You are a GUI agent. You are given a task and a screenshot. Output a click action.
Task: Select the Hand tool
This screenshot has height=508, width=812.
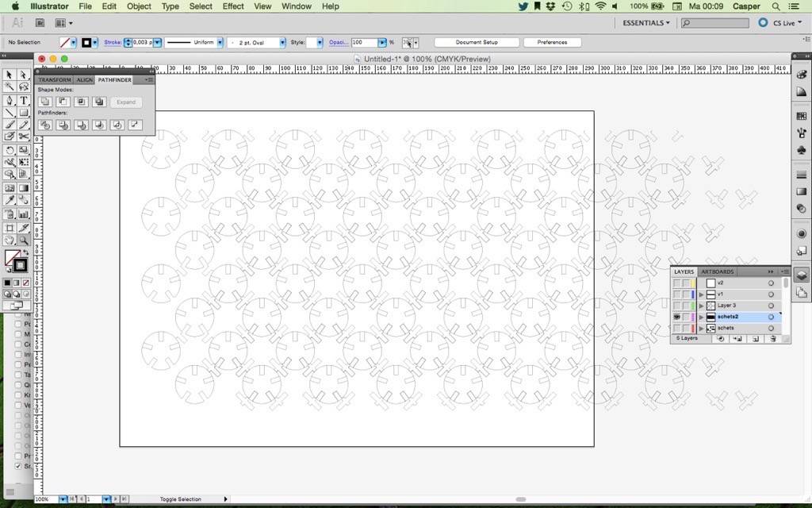pos(10,240)
